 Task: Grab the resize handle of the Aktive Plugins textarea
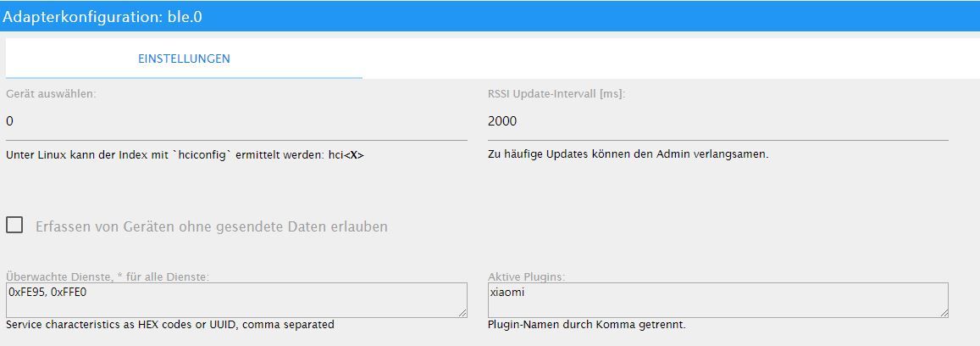click(x=944, y=313)
